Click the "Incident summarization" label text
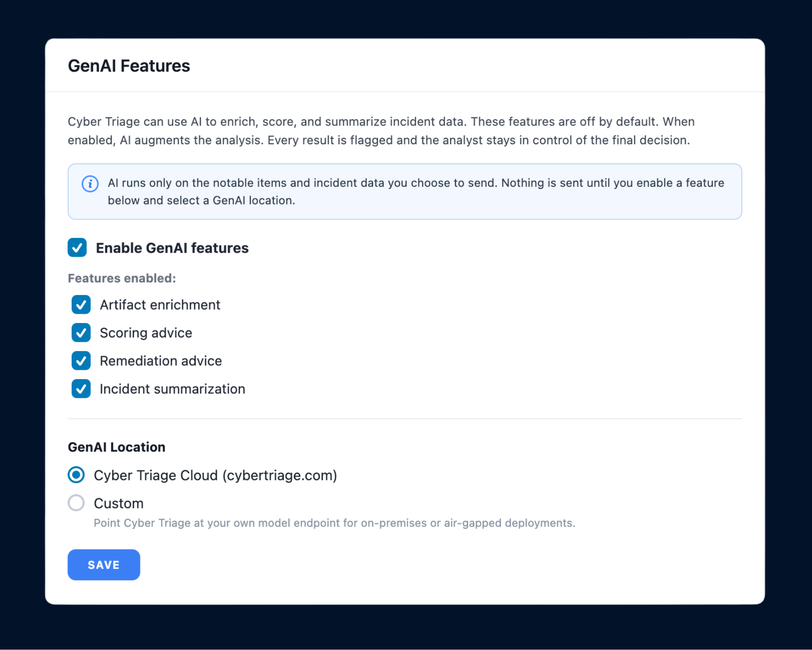Image resolution: width=812 pixels, height=650 pixels. (172, 389)
